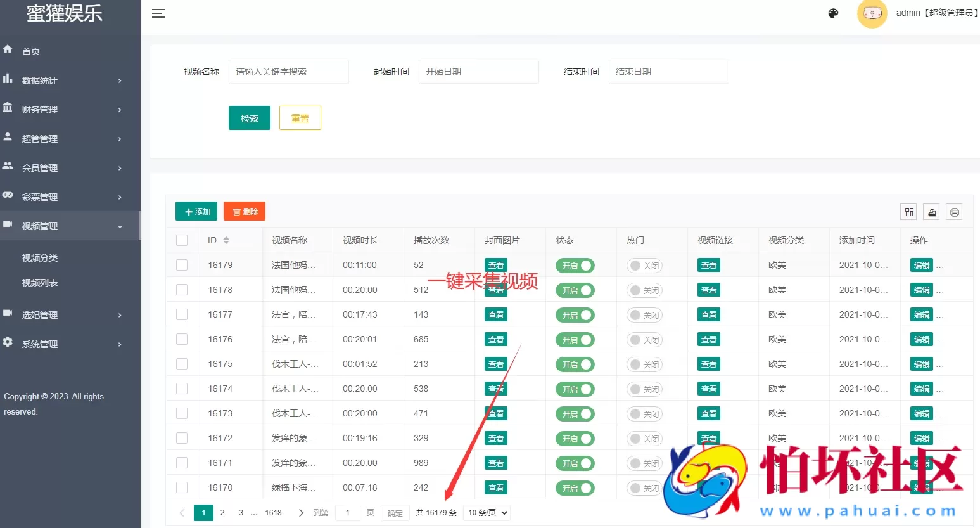Check the checkbox for row 16175
The height and width of the screenshot is (528, 980).
click(182, 363)
